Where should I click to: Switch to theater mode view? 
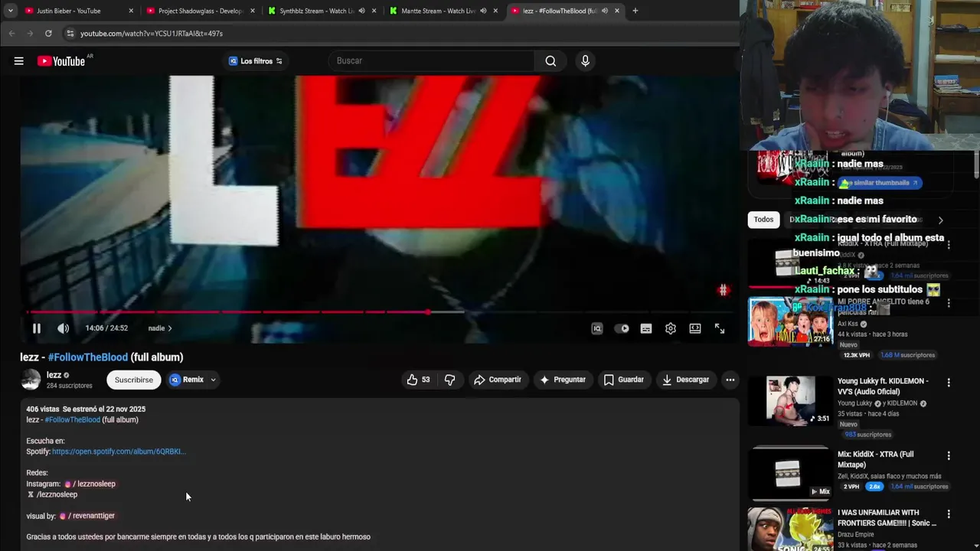pyautogui.click(x=695, y=328)
